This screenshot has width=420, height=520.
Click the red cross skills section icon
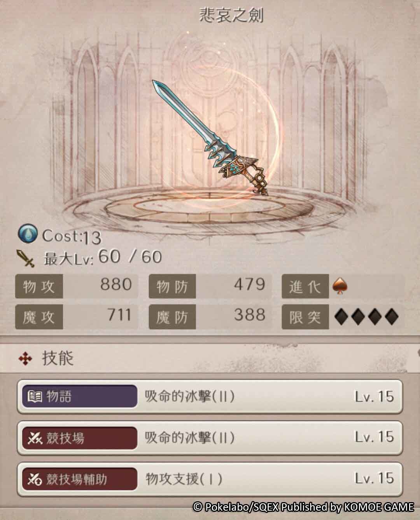point(26,359)
